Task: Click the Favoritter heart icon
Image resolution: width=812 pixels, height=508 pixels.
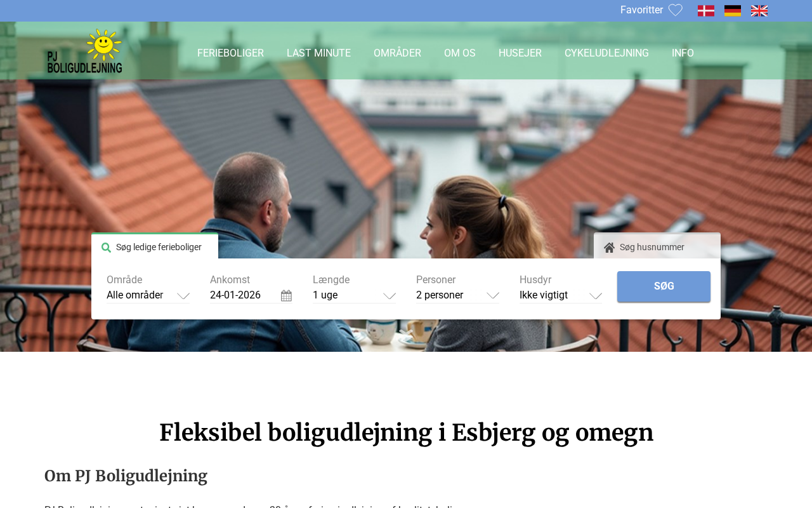Action: pos(675,10)
